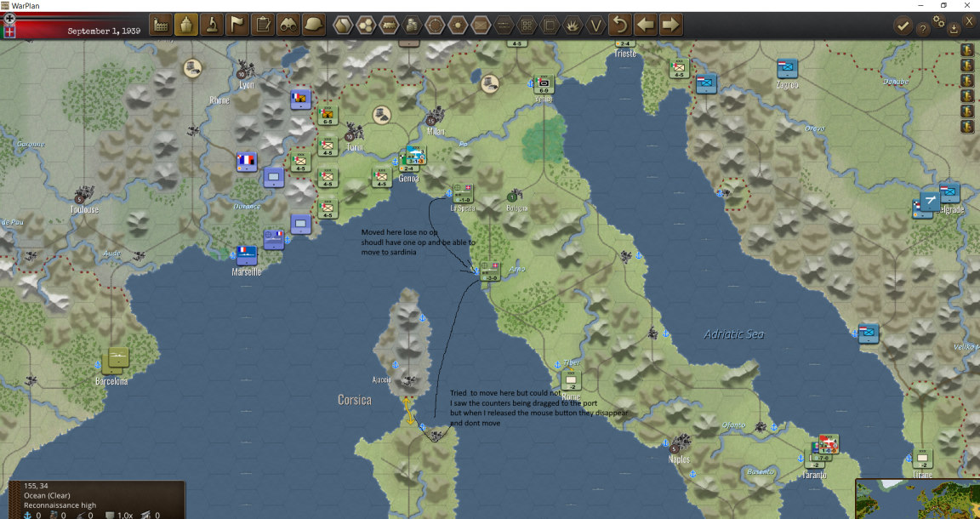
Task: Click the Naples city icon
Action: 681,443
